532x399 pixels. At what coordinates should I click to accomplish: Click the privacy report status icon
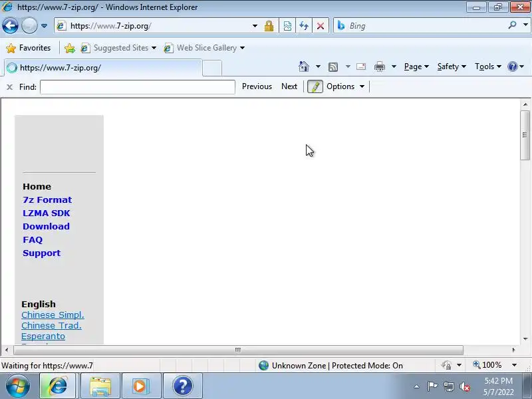coord(446,365)
